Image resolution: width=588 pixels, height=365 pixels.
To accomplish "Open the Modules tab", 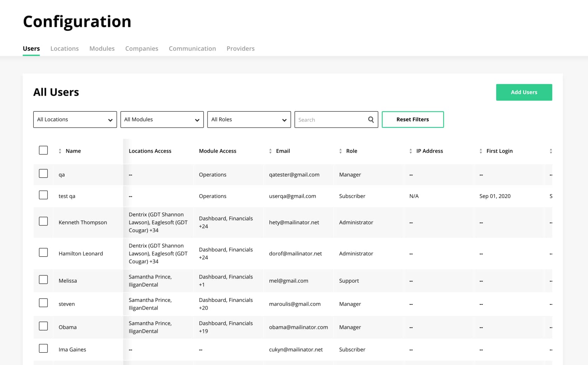I will (x=102, y=48).
